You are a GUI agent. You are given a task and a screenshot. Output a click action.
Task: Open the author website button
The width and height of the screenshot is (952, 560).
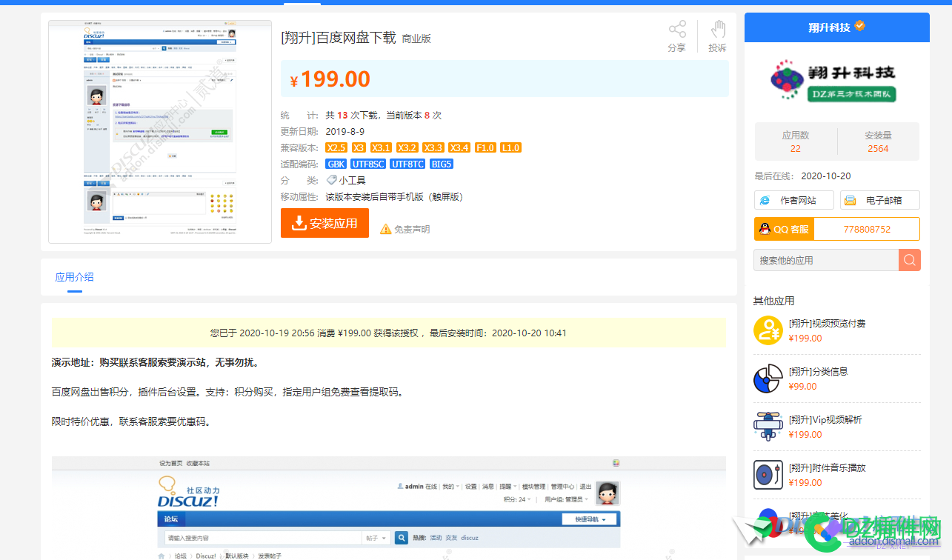(x=793, y=200)
